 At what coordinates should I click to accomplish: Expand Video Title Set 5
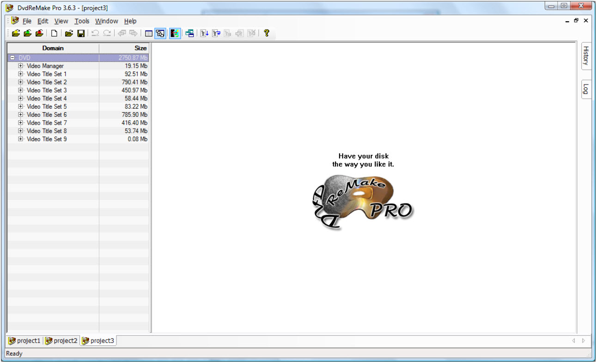(x=20, y=106)
